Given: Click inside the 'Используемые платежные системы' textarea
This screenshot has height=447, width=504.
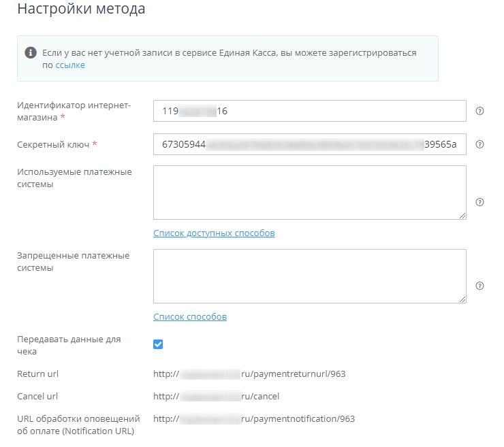Looking at the screenshot, I should [x=309, y=192].
